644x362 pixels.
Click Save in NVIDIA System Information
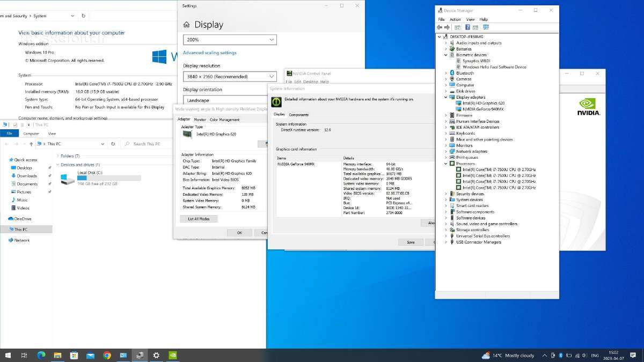(x=411, y=242)
